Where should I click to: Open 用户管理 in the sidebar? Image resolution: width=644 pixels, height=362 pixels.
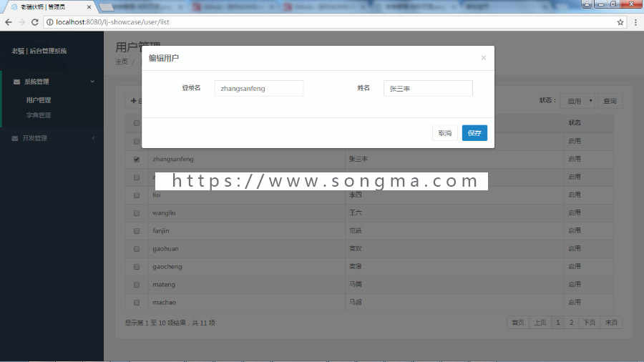(x=39, y=100)
